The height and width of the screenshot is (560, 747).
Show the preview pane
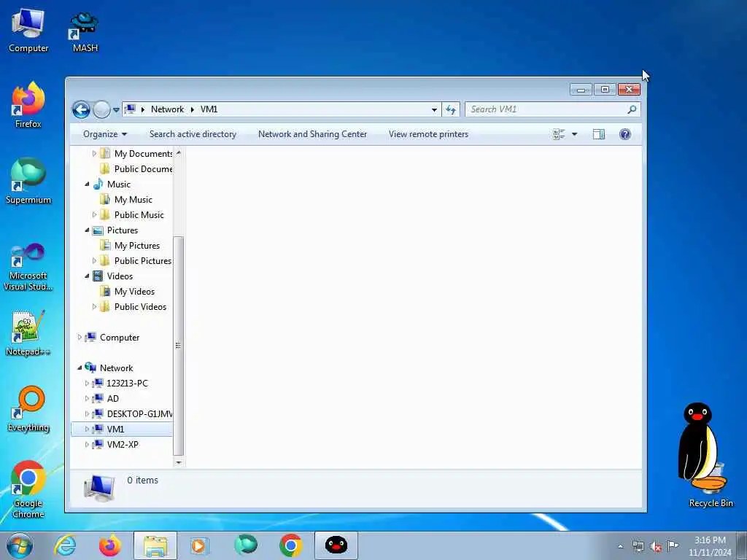[x=599, y=134]
